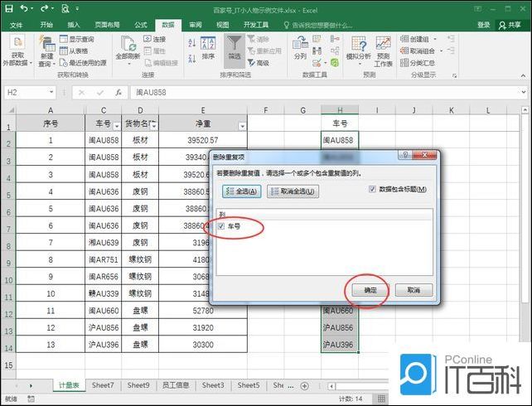Viewport: 532px width, 406px height.
Task: Switch to the 公式 ribbon tab
Action: (x=140, y=25)
